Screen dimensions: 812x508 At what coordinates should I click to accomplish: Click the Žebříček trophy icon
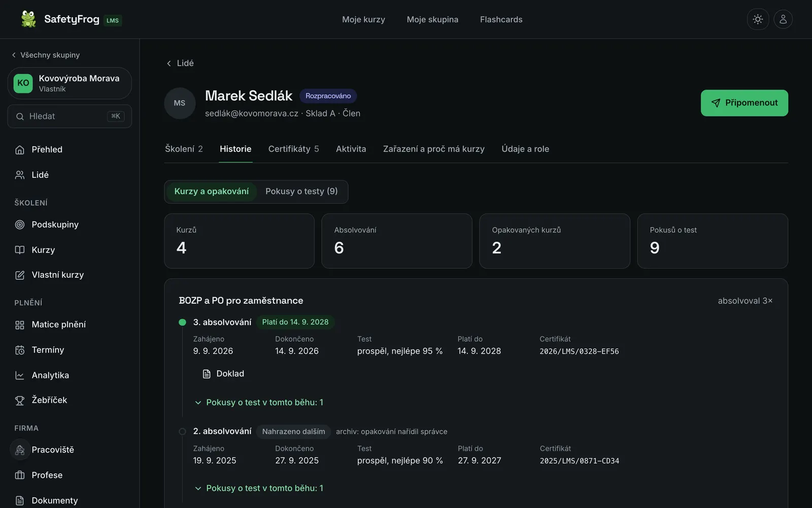(20, 400)
